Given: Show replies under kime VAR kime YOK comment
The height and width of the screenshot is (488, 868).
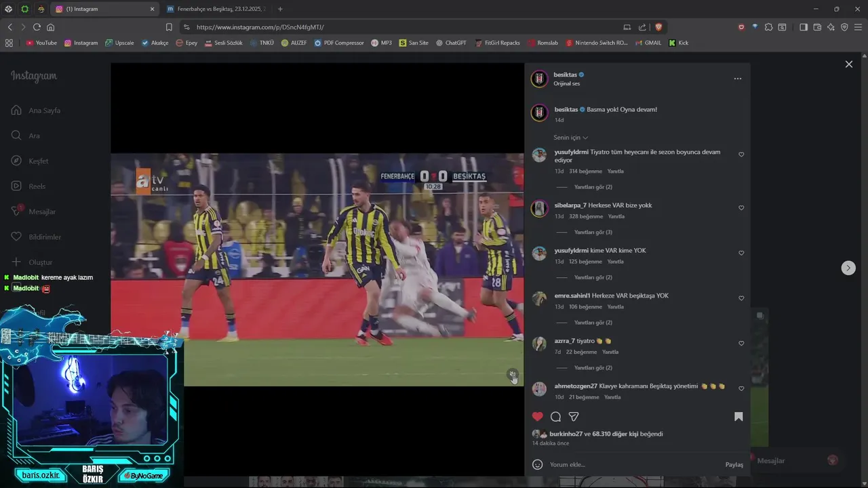Looking at the screenshot, I should (x=593, y=277).
